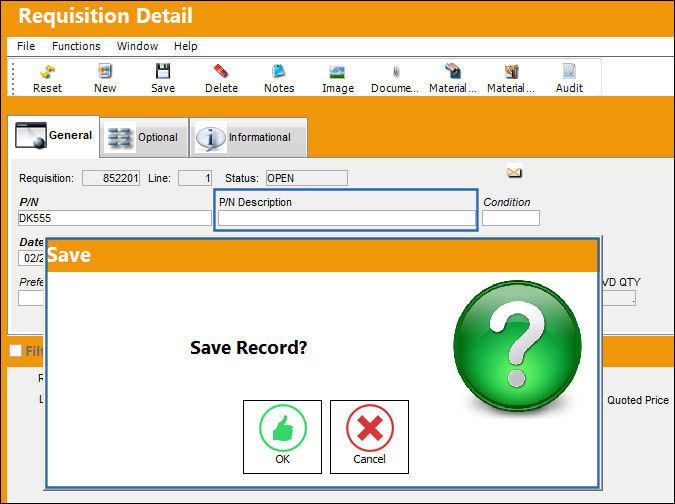Cancel the Save Record dialog

coord(369,437)
